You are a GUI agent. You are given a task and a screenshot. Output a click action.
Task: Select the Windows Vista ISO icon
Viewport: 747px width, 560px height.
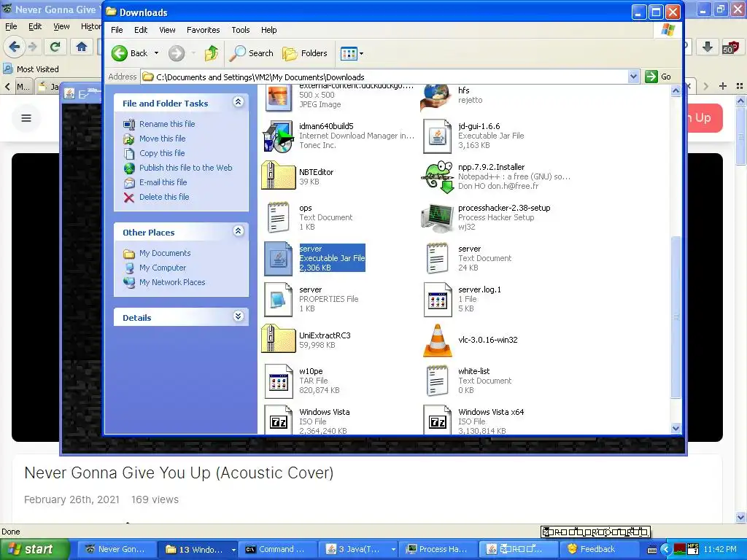click(278, 420)
